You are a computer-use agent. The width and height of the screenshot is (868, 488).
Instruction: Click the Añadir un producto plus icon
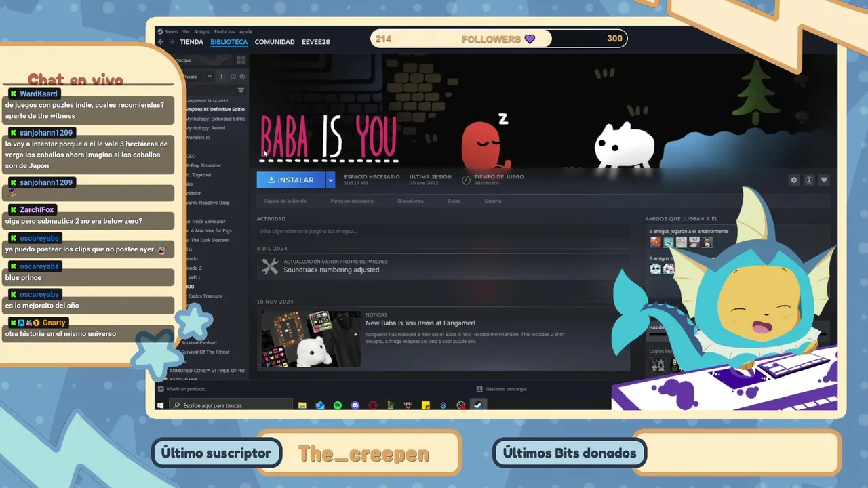[x=161, y=389]
